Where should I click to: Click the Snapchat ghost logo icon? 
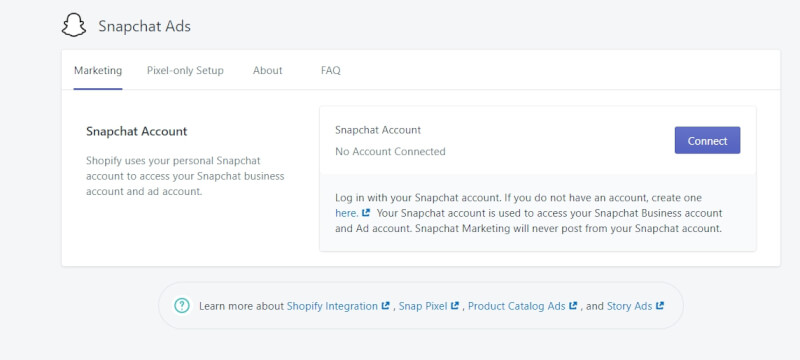coord(74,25)
